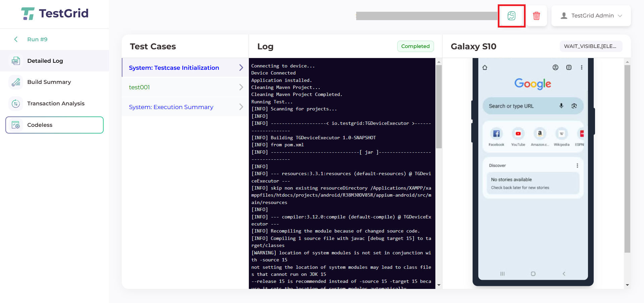Screen dimensions: 644x303
Task: Tap the Amazon shortcut icon
Action: 540,134
